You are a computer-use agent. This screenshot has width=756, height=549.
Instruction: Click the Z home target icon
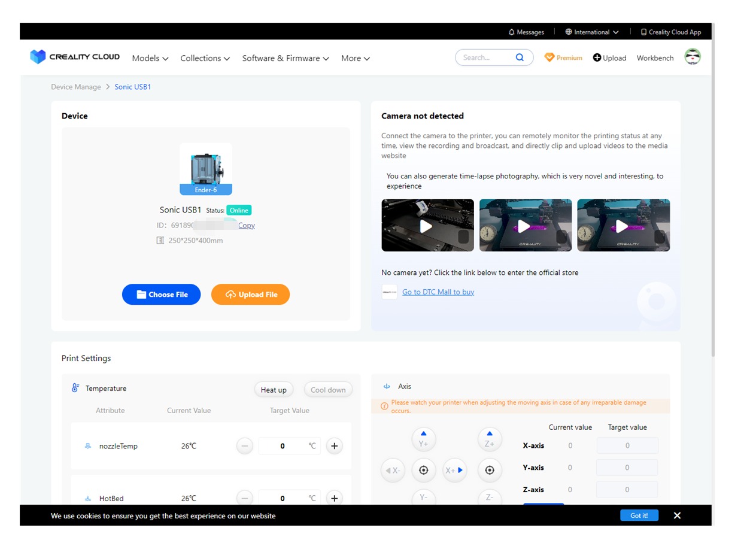(489, 471)
